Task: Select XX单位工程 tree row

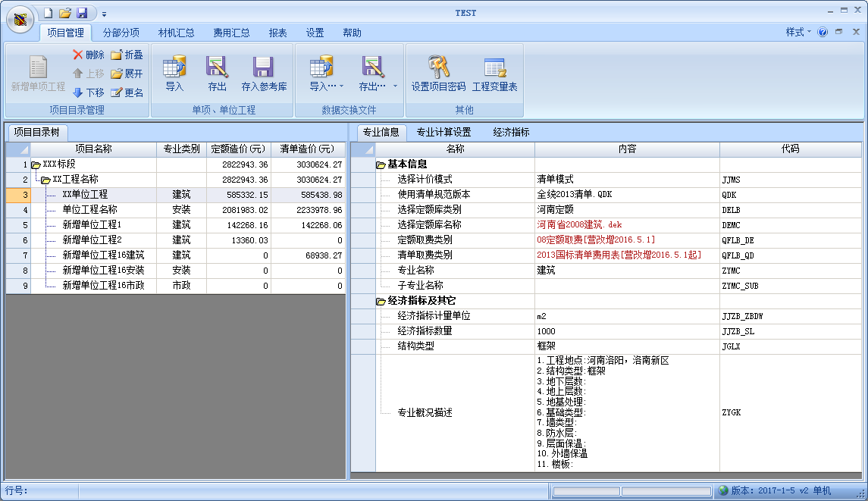Action: tap(175, 195)
